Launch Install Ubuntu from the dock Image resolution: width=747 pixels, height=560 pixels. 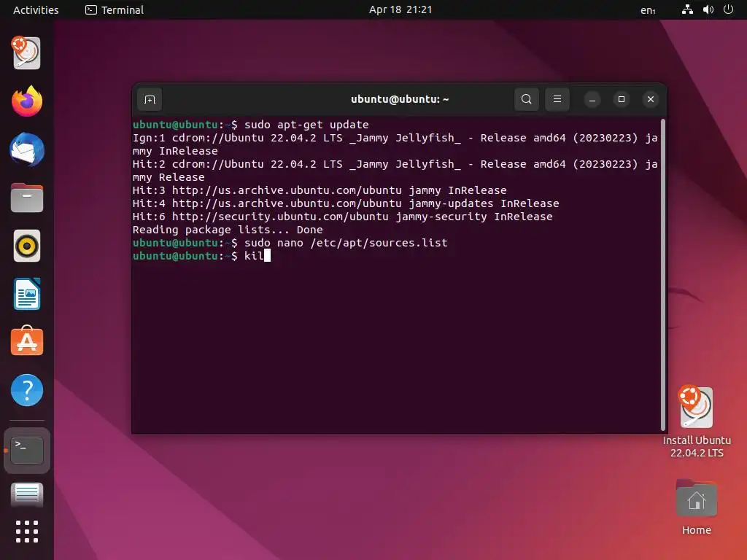pyautogui.click(x=27, y=52)
